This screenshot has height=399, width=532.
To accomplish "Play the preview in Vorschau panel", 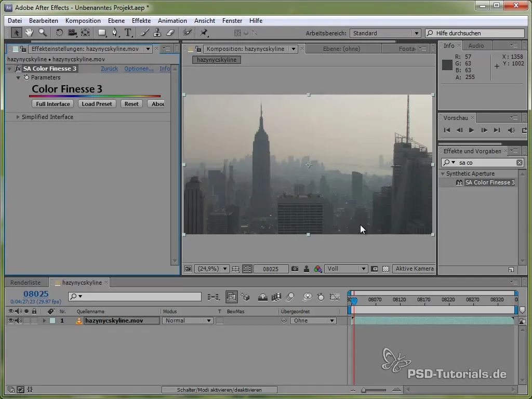I will coord(471,130).
